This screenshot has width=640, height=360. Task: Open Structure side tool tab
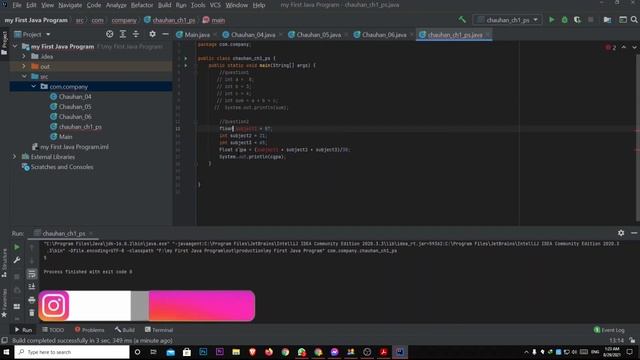click(4, 263)
